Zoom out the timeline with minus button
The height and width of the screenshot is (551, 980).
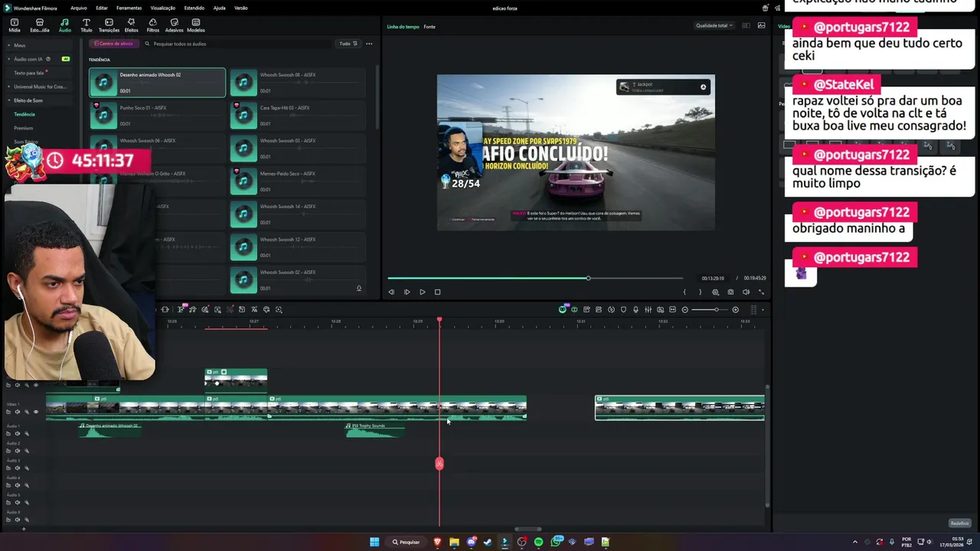click(685, 309)
